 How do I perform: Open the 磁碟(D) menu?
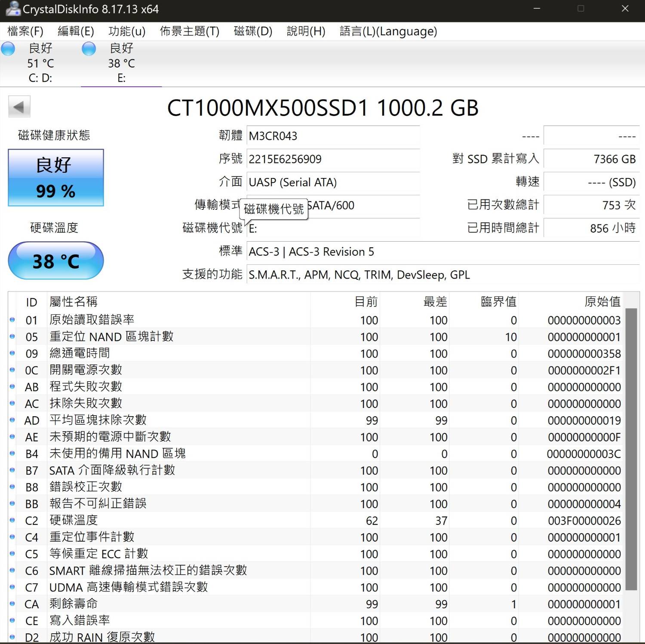(253, 31)
